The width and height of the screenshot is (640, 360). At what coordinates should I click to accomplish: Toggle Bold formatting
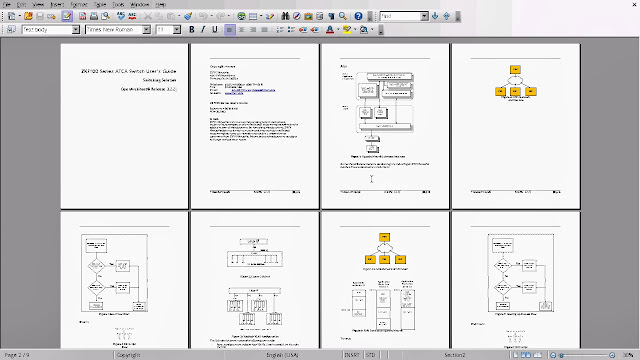tap(191, 29)
